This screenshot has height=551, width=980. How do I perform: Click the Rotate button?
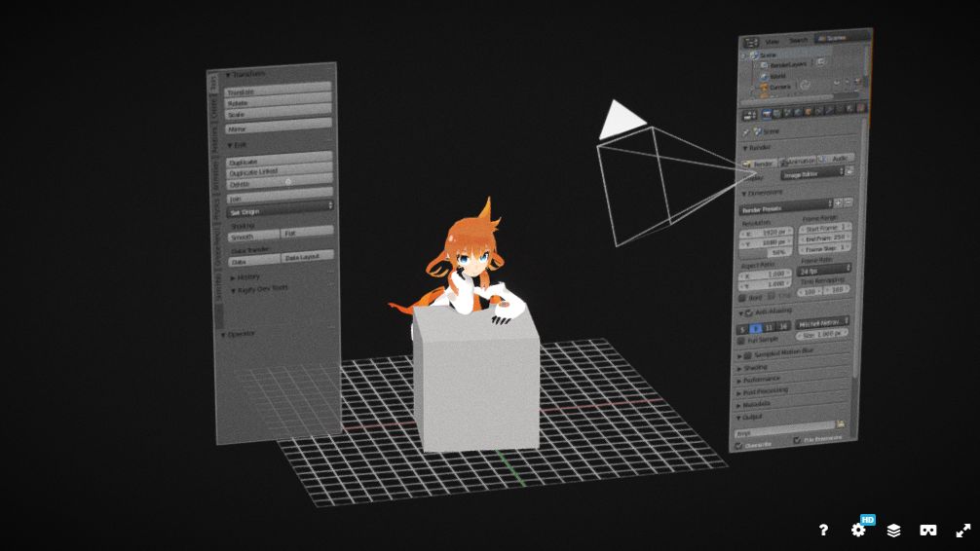(278, 100)
